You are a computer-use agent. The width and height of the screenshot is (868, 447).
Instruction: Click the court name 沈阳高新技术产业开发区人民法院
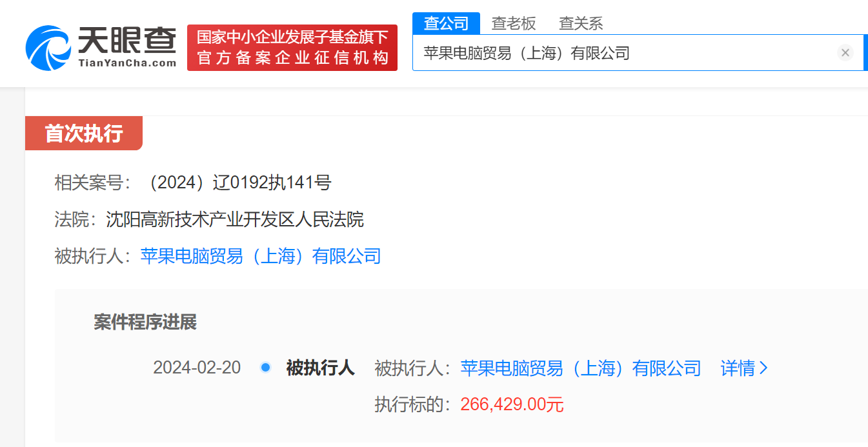(235, 220)
